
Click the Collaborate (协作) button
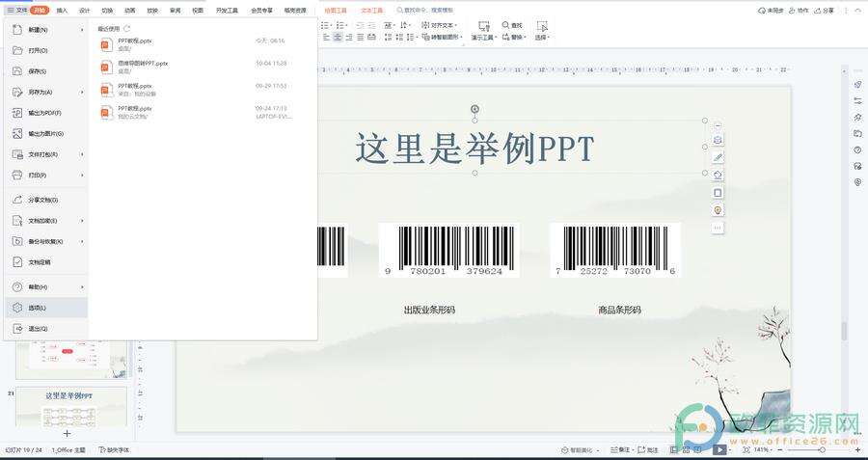[x=799, y=10]
